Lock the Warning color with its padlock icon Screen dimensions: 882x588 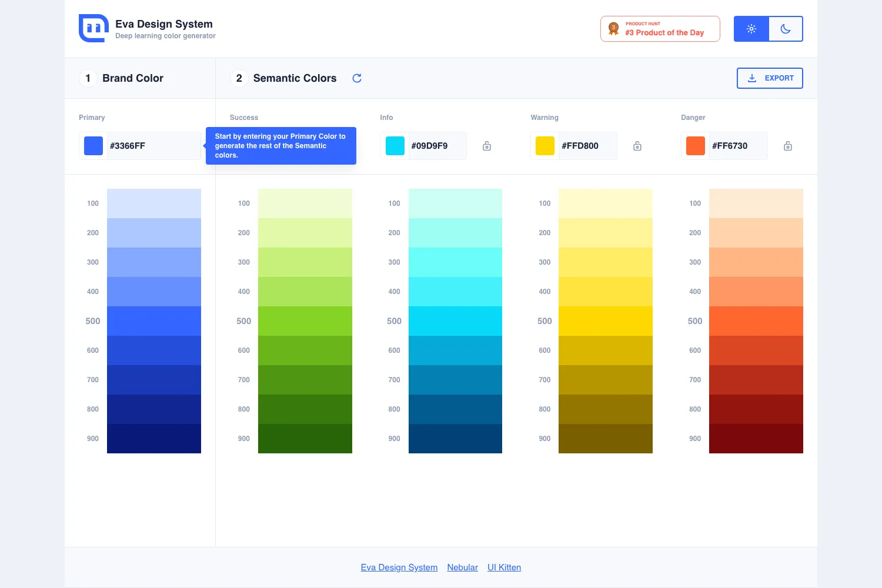637,146
